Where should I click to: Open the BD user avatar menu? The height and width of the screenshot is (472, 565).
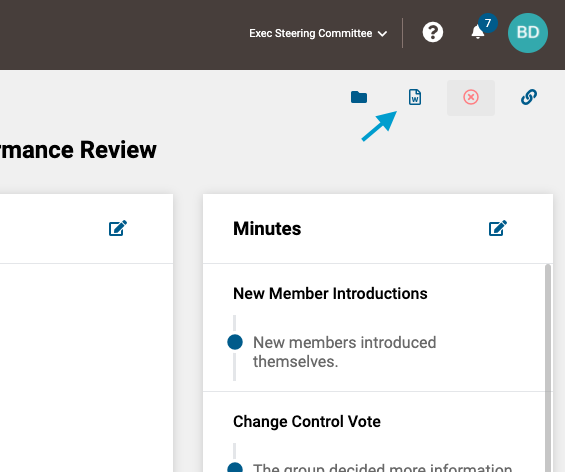point(528,33)
